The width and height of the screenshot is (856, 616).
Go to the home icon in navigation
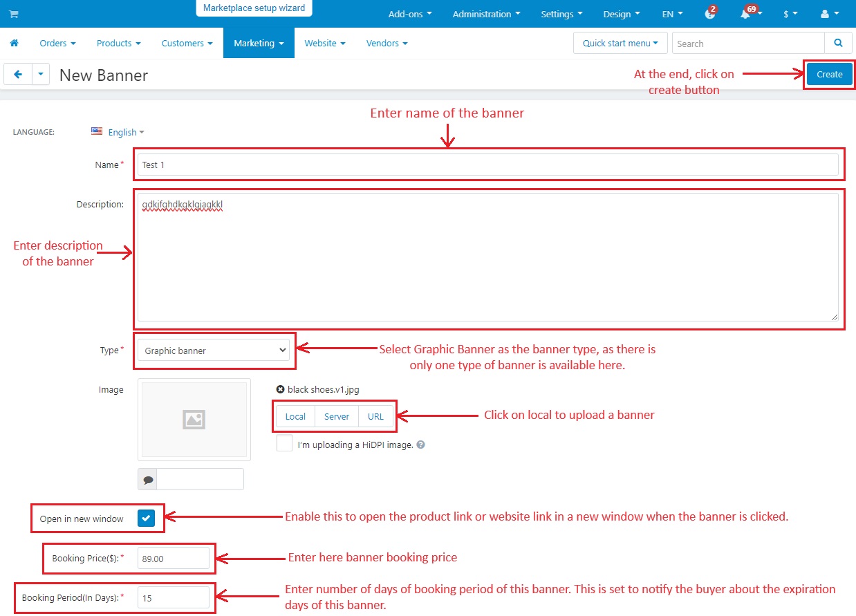(x=14, y=43)
